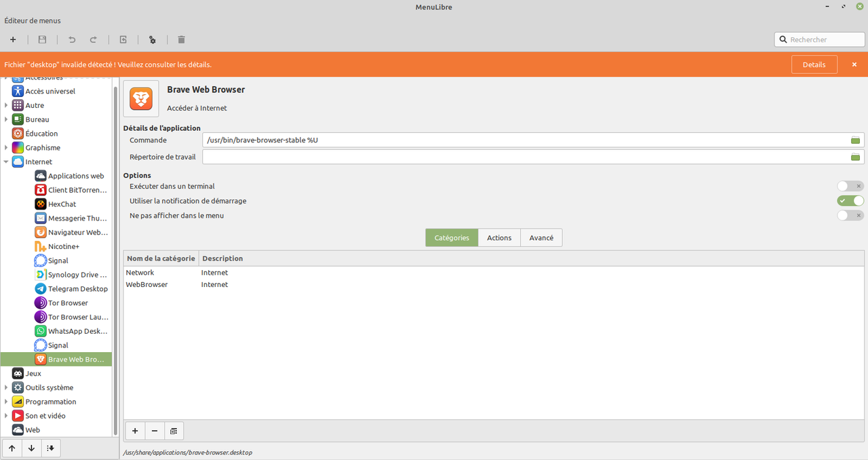Expand the Son et vidéo category
The image size is (868, 460).
[6, 416]
